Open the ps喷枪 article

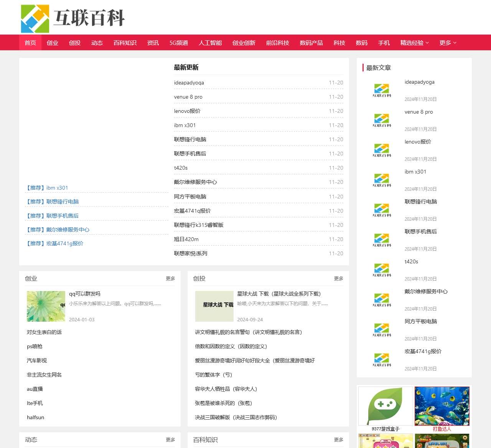35,346
